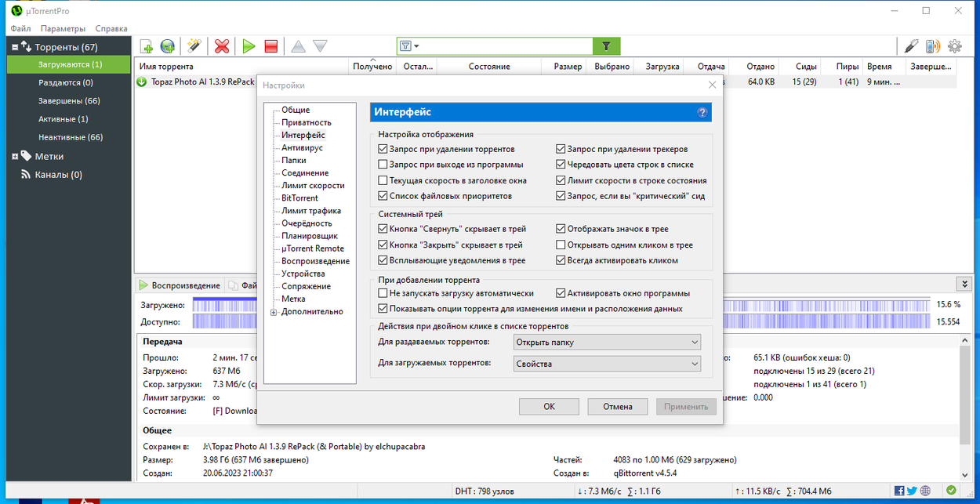
Task: Click the red Stop torrent icon
Action: click(271, 46)
